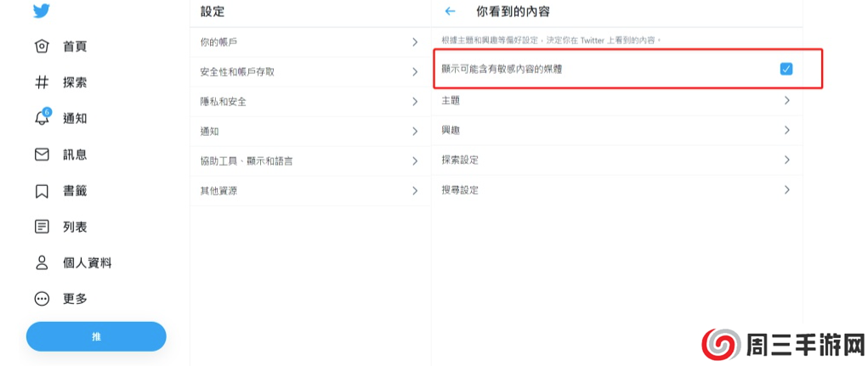The height and width of the screenshot is (366, 868).
Task: Open 書籤 bookmark icon
Action: coord(42,191)
